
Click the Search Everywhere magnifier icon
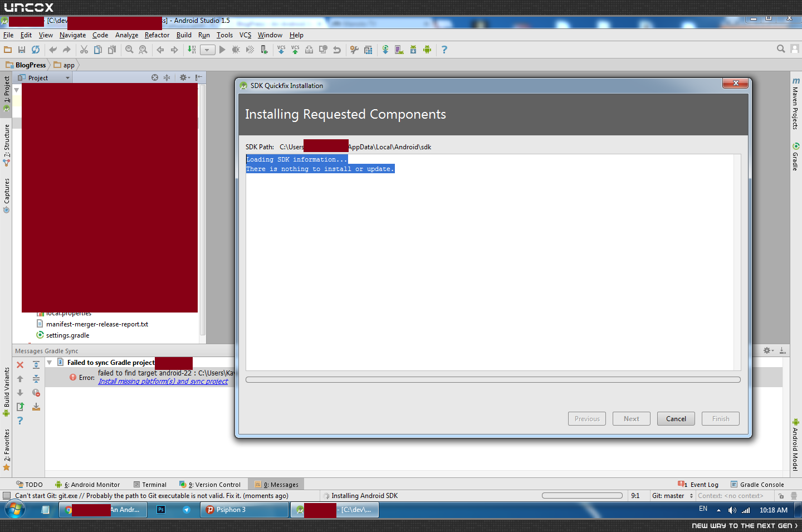coord(781,49)
